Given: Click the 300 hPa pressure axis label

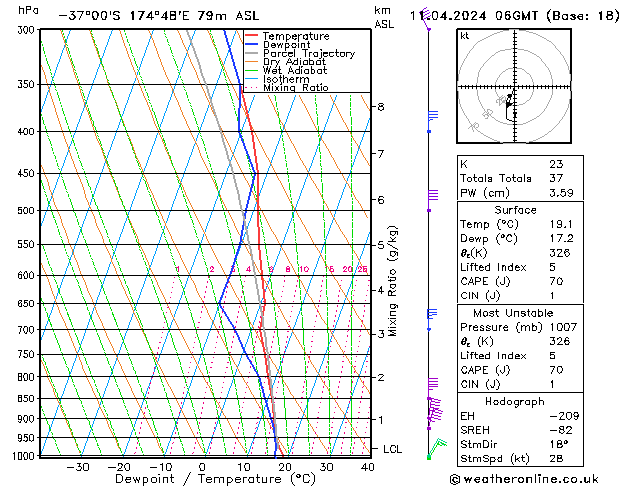Looking at the screenshot, I should click(28, 30).
